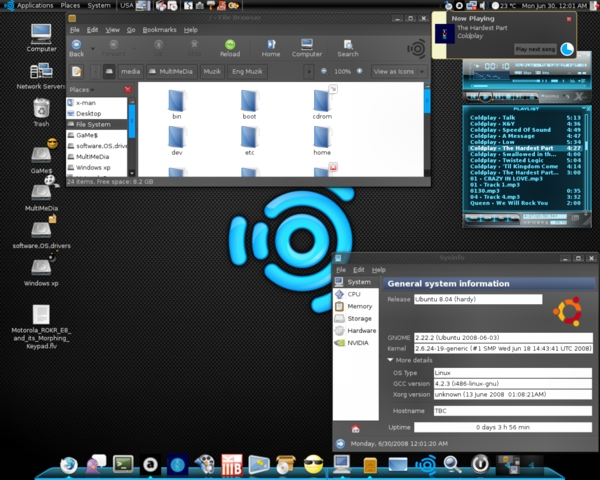Select Desktop in Places sidebar
600x480 pixels.
click(96, 113)
